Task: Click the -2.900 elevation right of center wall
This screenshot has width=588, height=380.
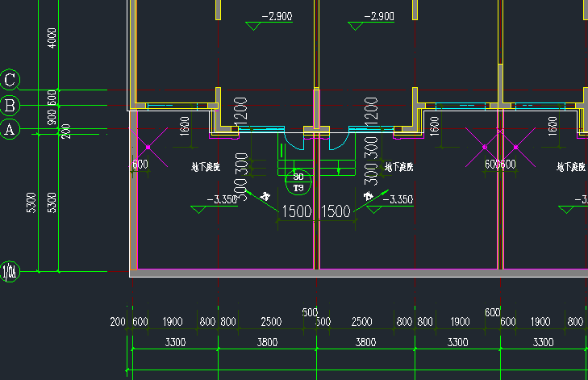Action: pos(379,16)
